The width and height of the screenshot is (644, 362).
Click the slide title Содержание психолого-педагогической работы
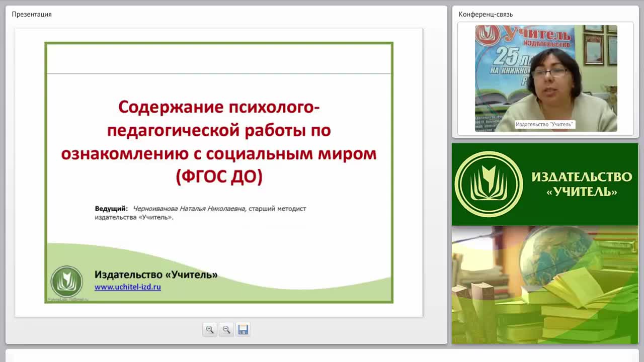coord(219,141)
